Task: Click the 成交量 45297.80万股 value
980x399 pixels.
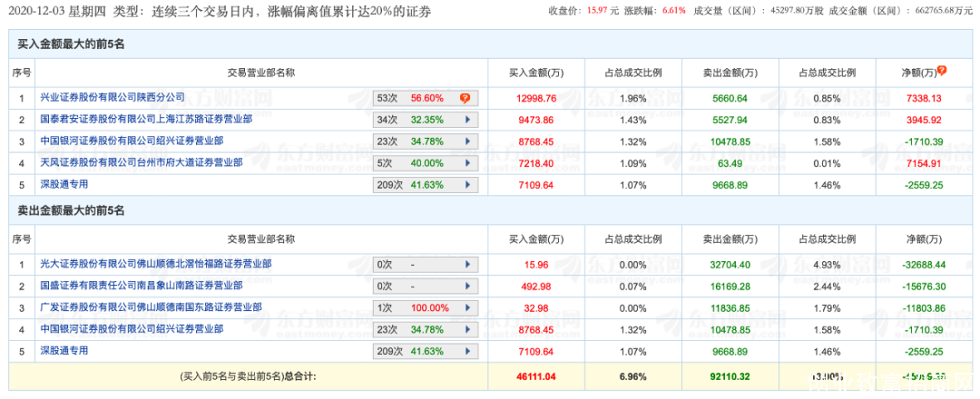Action: click(798, 11)
